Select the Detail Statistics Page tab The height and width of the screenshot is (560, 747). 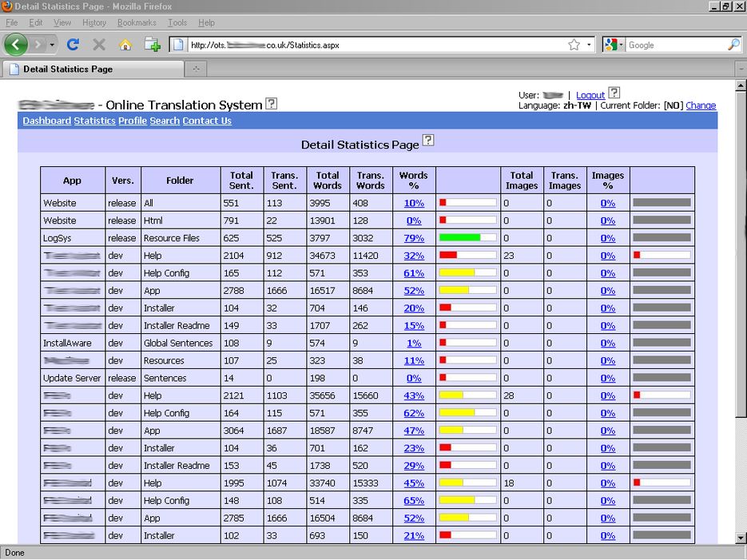pos(68,69)
